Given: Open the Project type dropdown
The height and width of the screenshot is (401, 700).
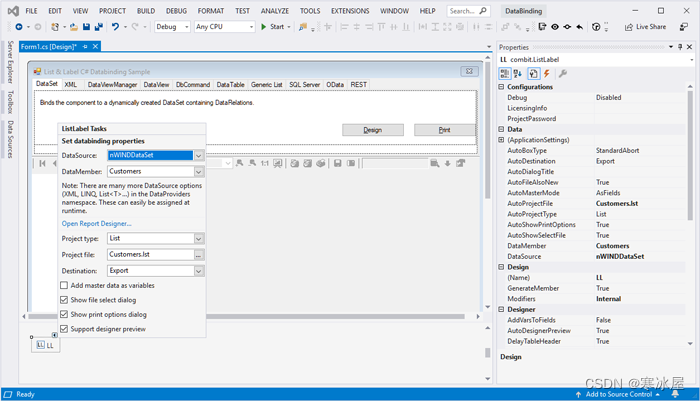Looking at the screenshot, I should click(x=199, y=238).
